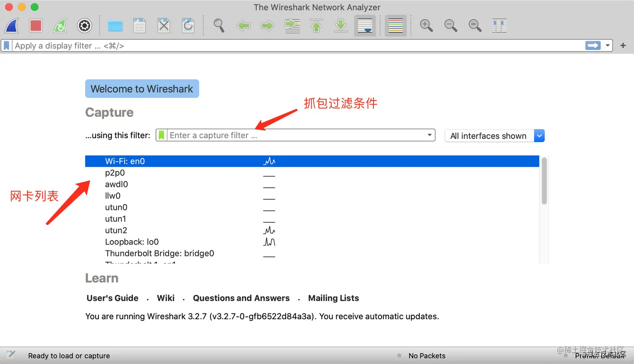Image resolution: width=634 pixels, height=364 pixels.
Task: Reset text to normal size
Action: coord(475,26)
